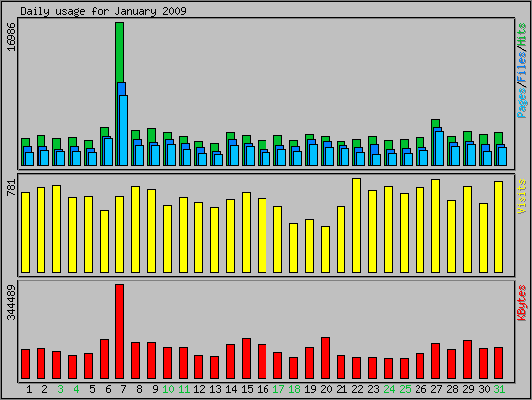Click the red KBytes bar for day 6
The width and height of the screenshot is (532, 400).
click(105, 359)
